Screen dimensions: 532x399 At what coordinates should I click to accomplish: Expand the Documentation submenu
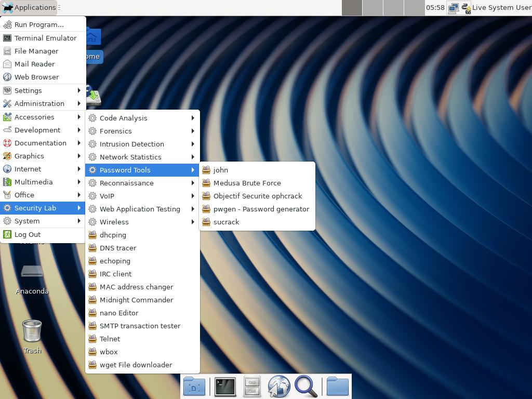pos(43,143)
